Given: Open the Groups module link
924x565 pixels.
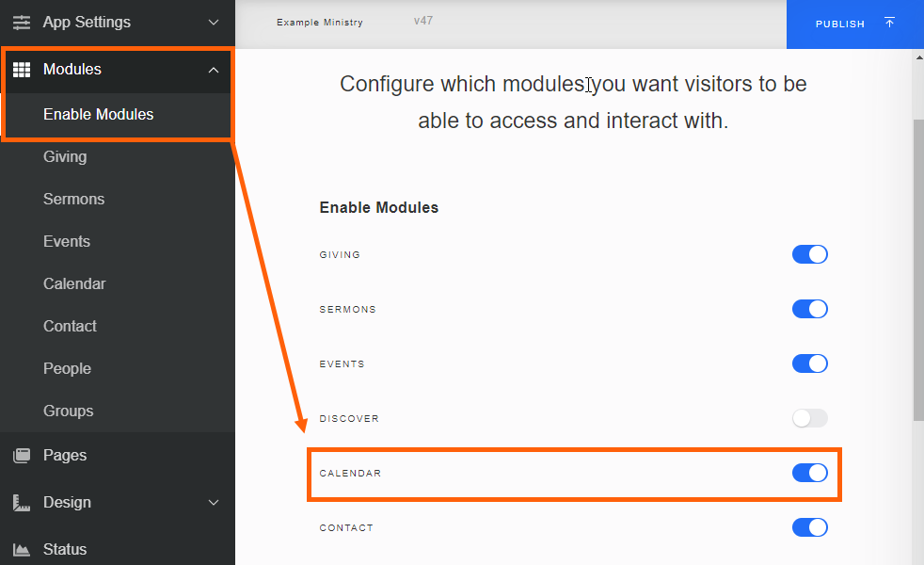Looking at the screenshot, I should click(68, 412).
